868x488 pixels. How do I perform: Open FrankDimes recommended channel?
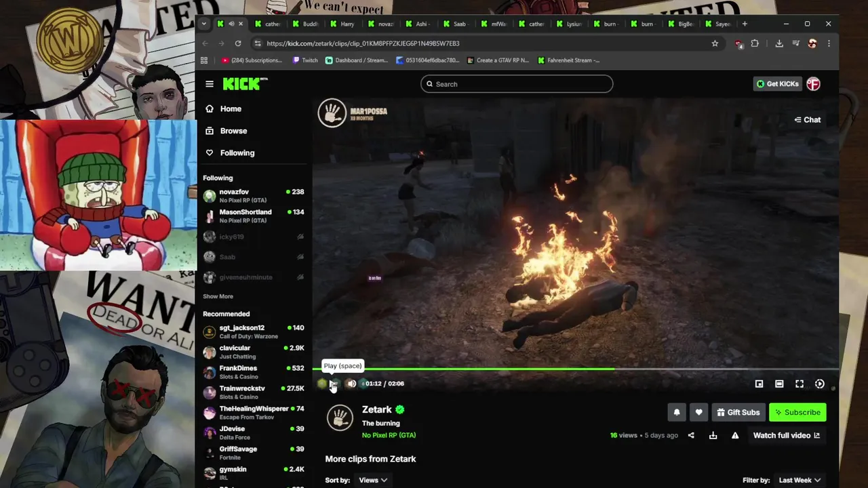pos(254,372)
